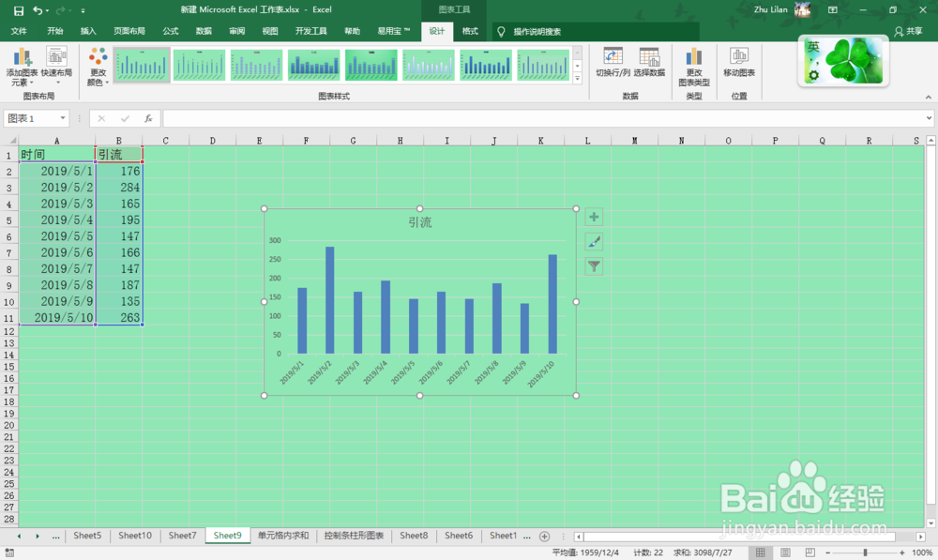The image size is (938, 560).
Task: Add a new sheet with plus button
Action: click(544, 536)
